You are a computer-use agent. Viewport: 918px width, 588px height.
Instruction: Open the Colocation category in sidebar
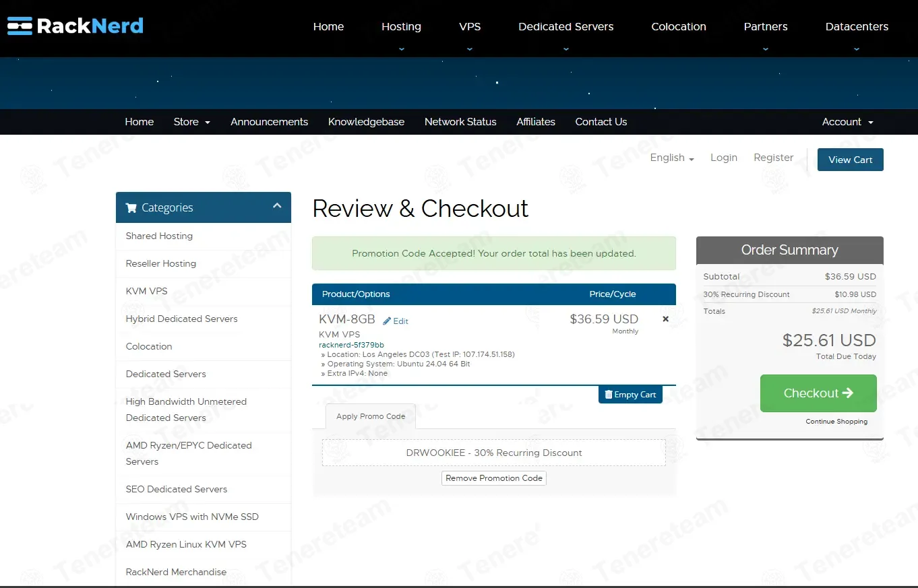[x=204, y=347]
